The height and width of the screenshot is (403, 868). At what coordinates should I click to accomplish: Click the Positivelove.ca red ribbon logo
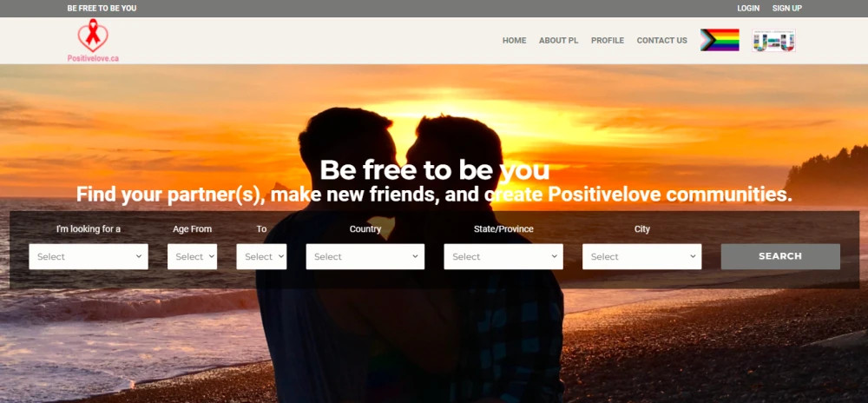(x=93, y=36)
